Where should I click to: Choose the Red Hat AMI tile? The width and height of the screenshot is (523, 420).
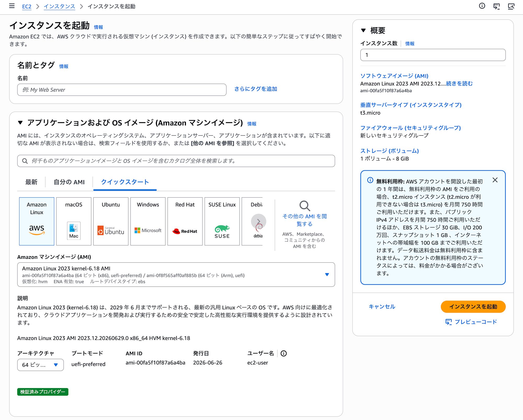(x=185, y=221)
